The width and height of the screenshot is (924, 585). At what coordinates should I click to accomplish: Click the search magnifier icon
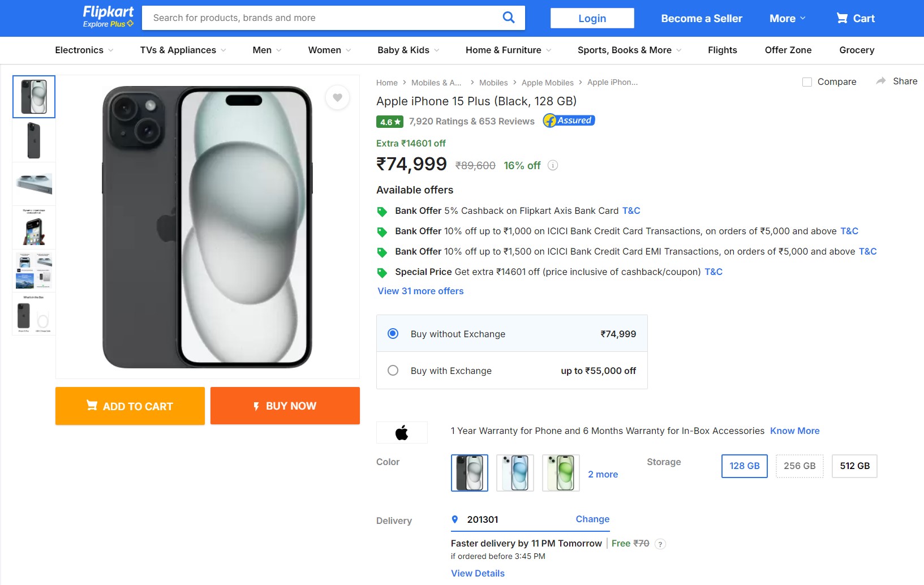click(509, 18)
